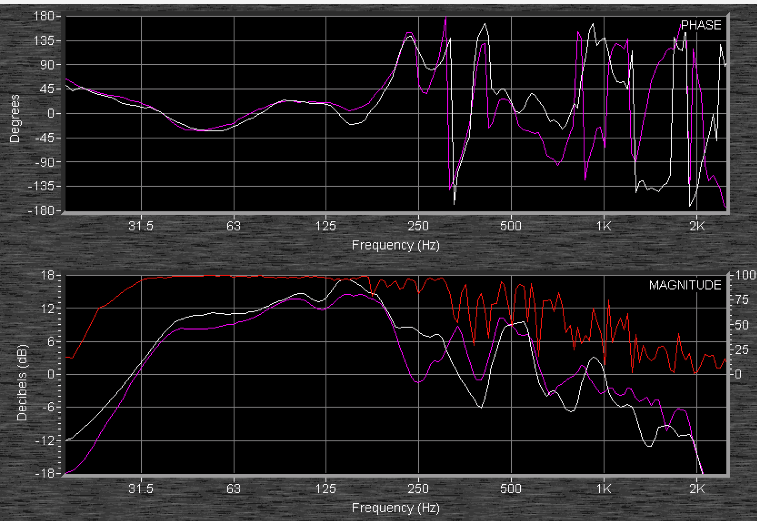Click the 0 tick on Decibels axis
Viewport: 757px width, 521px height.
(53, 374)
